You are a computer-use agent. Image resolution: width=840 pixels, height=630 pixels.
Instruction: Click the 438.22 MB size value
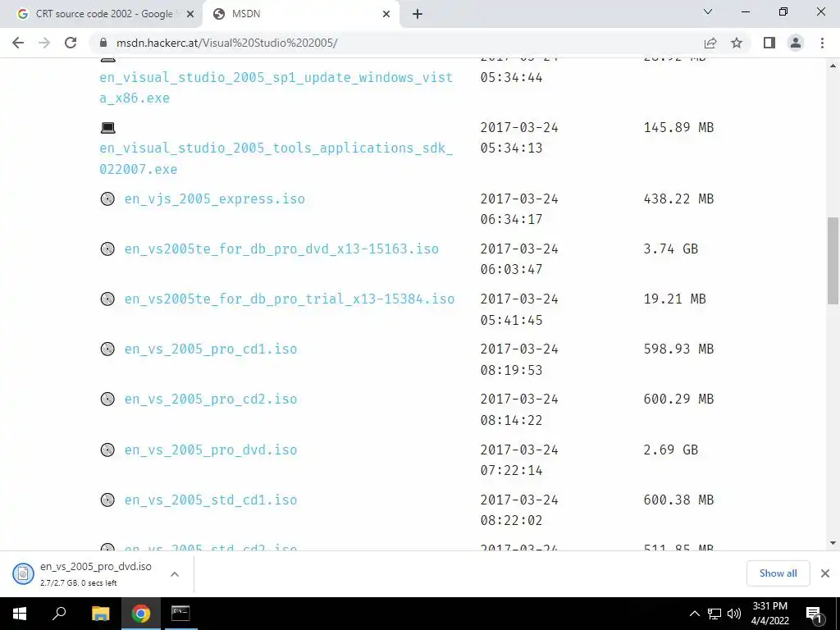tap(678, 199)
